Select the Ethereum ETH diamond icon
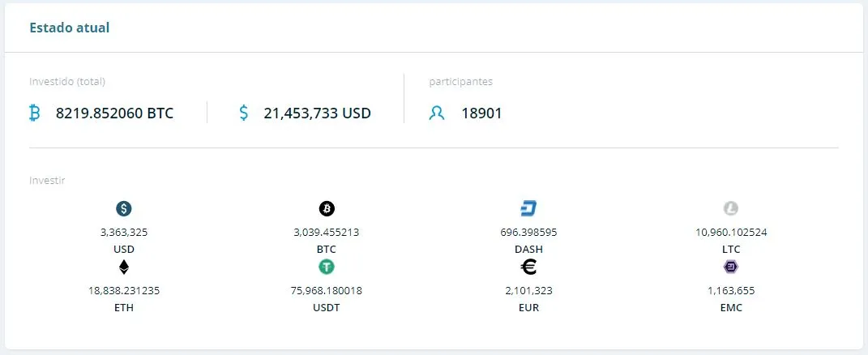 123,267
